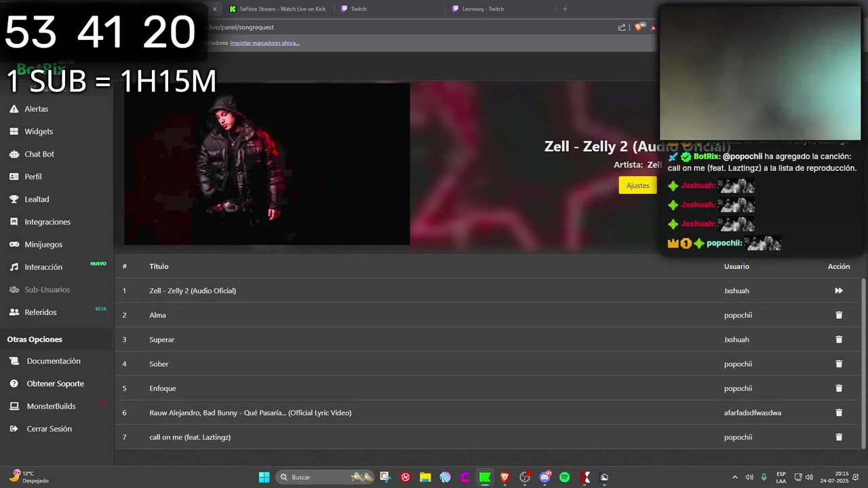Click the Usuario column header
Image resolution: width=868 pixels, height=488 pixels.
736,266
